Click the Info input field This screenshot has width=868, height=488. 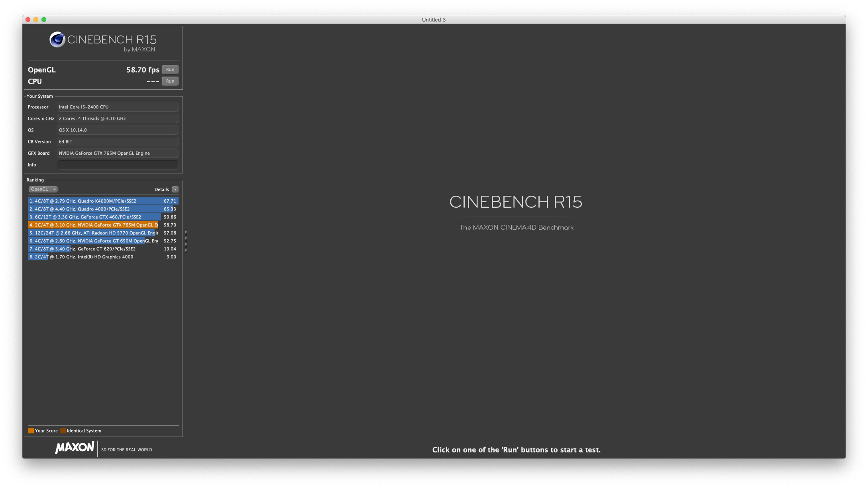click(118, 165)
